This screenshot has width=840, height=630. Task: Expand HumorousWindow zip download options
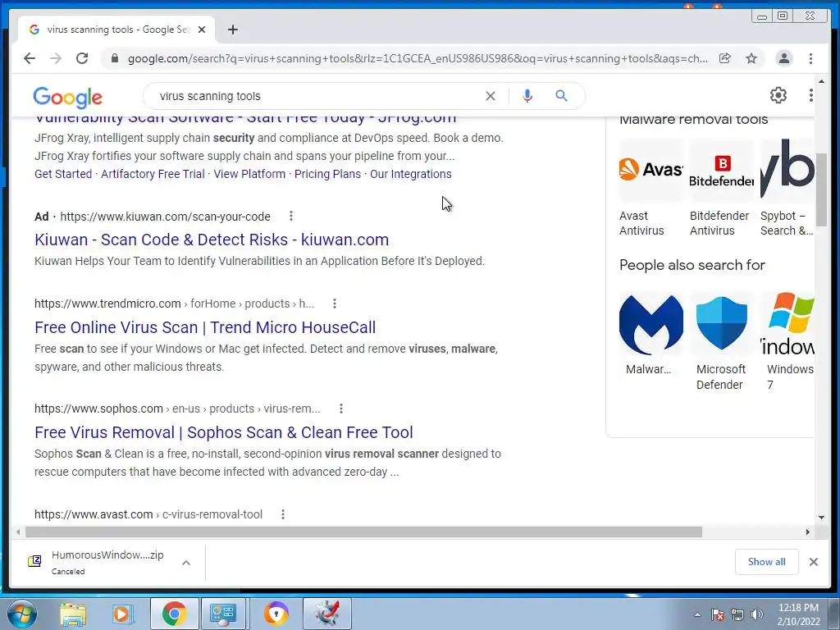pos(186,563)
